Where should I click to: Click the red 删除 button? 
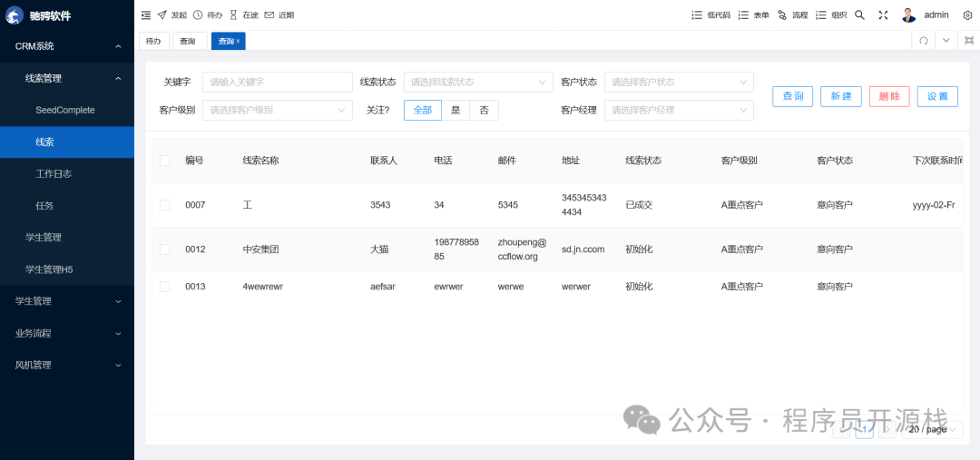pos(889,96)
